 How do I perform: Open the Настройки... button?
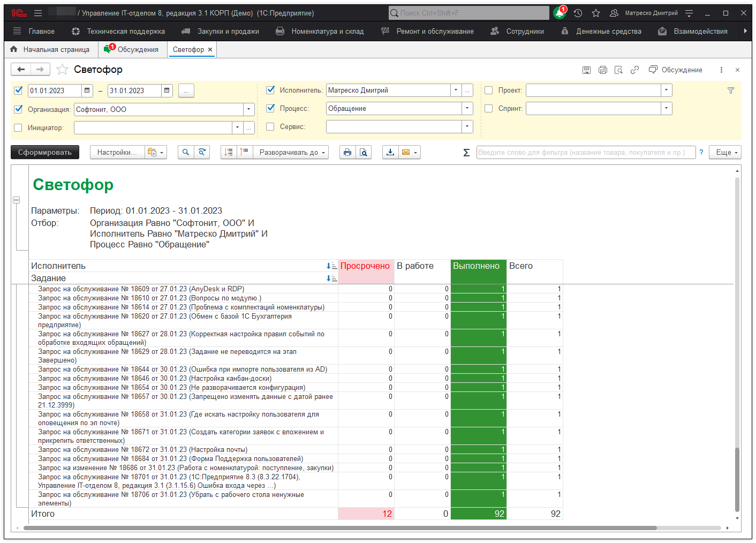click(x=117, y=153)
